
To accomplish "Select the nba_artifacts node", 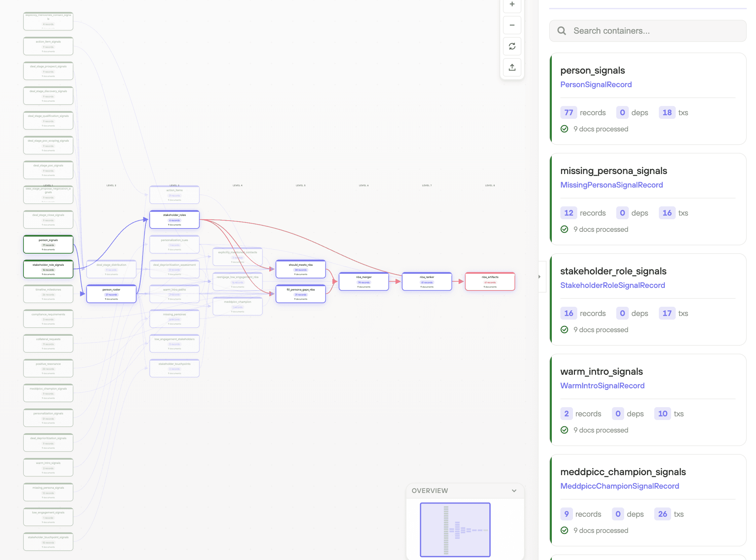I will coord(490,281).
